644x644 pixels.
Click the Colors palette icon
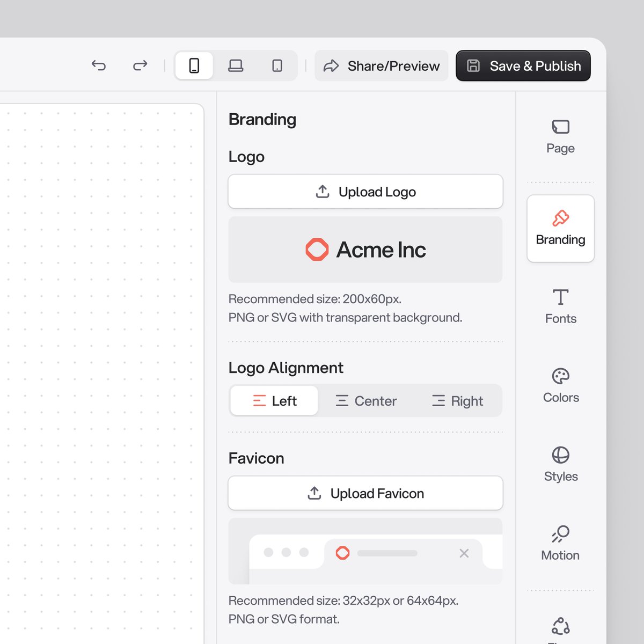(x=561, y=376)
